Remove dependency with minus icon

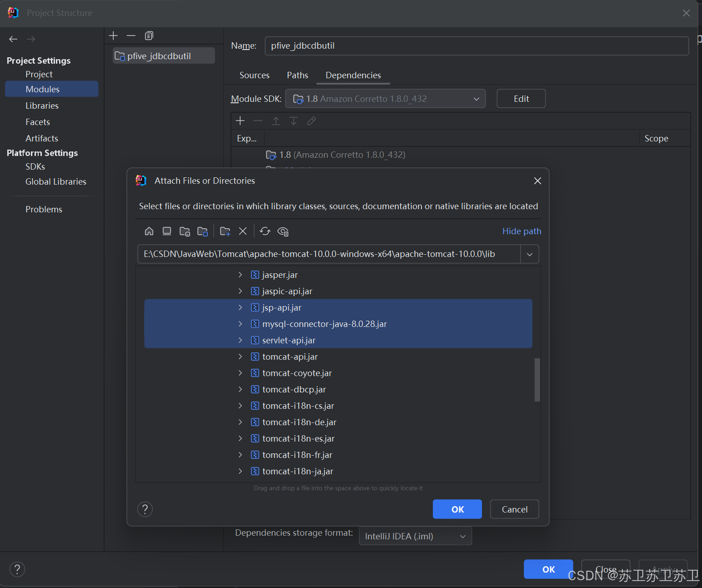tap(258, 121)
